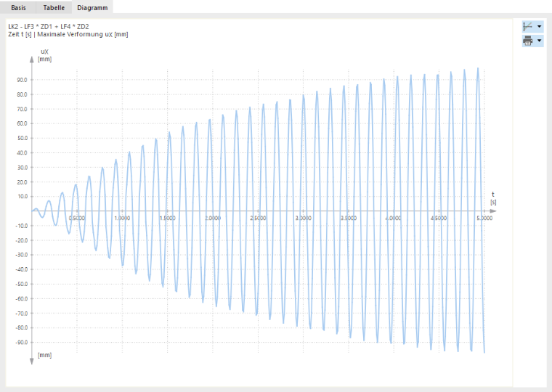Click the t [s] axis title
This screenshot has width=552, height=392.
point(493,198)
